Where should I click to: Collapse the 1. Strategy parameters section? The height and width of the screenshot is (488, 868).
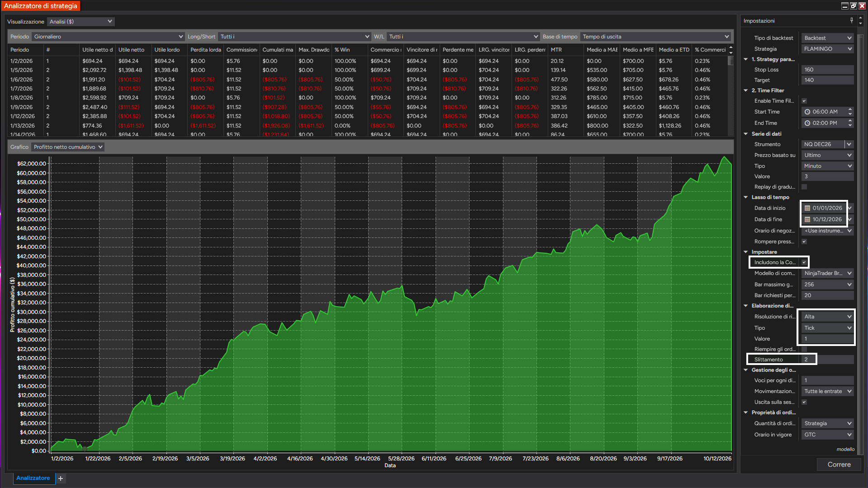click(746, 59)
